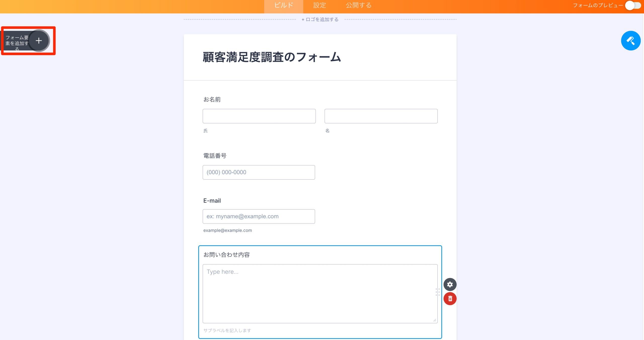
Task: Open the 設定 tab
Action: pos(319,6)
